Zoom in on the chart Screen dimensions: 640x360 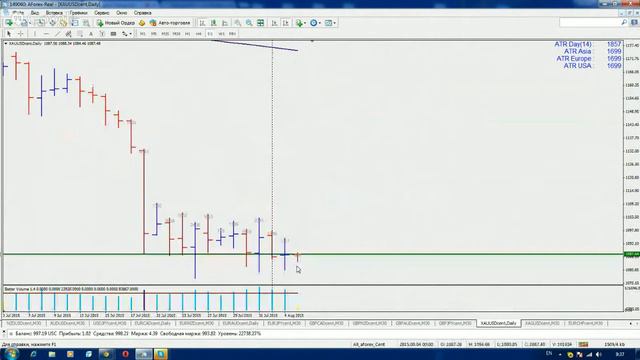click(238, 23)
